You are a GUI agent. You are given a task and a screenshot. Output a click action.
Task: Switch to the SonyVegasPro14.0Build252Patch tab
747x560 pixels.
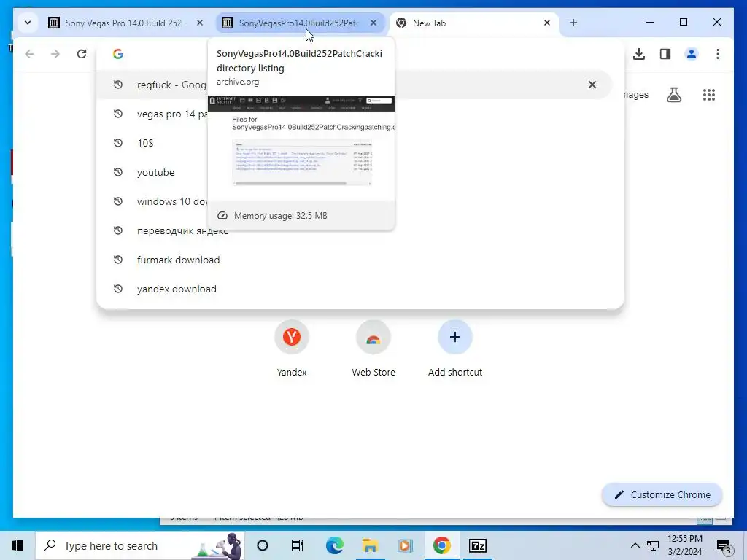coord(300,23)
